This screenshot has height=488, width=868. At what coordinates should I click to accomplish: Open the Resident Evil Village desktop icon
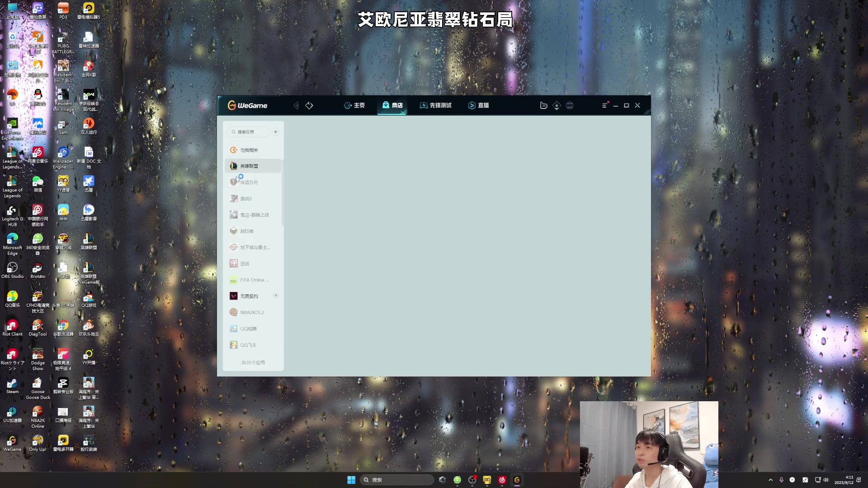point(63,100)
